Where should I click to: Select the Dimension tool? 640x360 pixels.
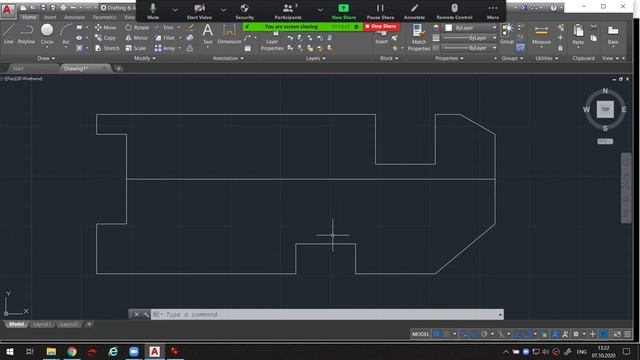point(229,33)
